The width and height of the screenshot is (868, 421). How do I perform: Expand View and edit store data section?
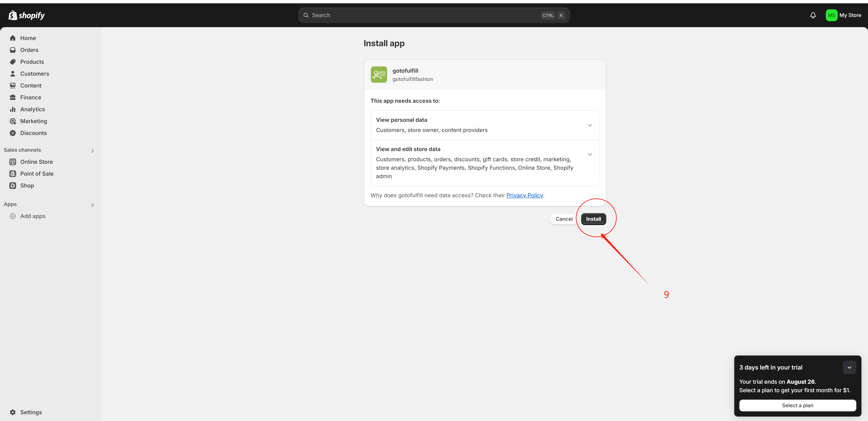click(x=590, y=155)
